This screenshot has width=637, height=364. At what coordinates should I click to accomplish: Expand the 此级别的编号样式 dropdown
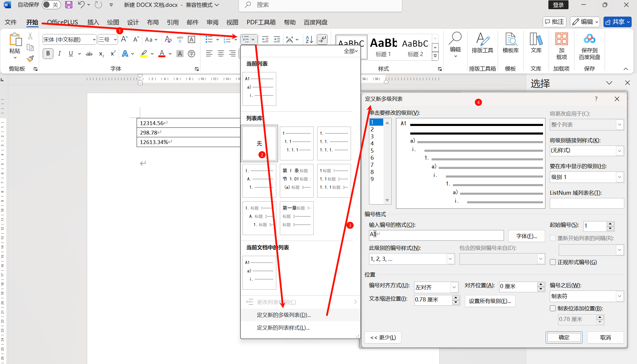pyautogui.click(x=450, y=259)
